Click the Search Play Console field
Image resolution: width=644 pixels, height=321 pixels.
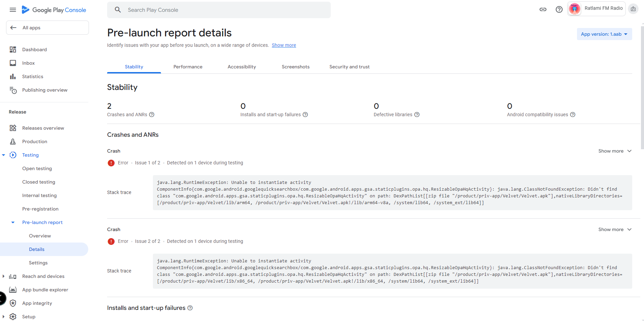219,10
